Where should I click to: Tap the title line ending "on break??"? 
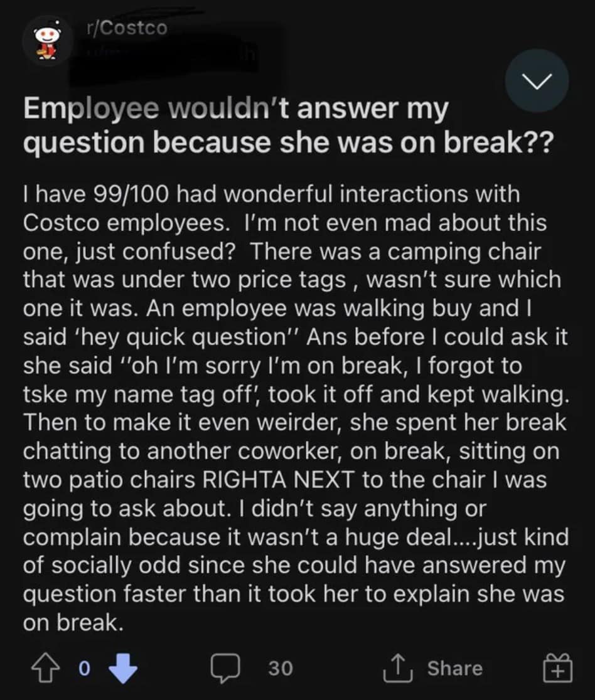(x=289, y=144)
